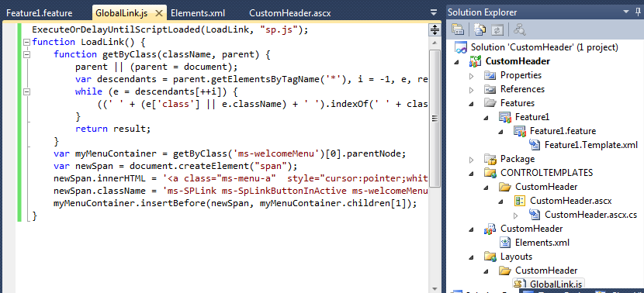Click the CustomHeader folder icon under CONTROLTEMPLATES
Image resolution: width=644 pixels, height=293 pixels.
coord(505,187)
